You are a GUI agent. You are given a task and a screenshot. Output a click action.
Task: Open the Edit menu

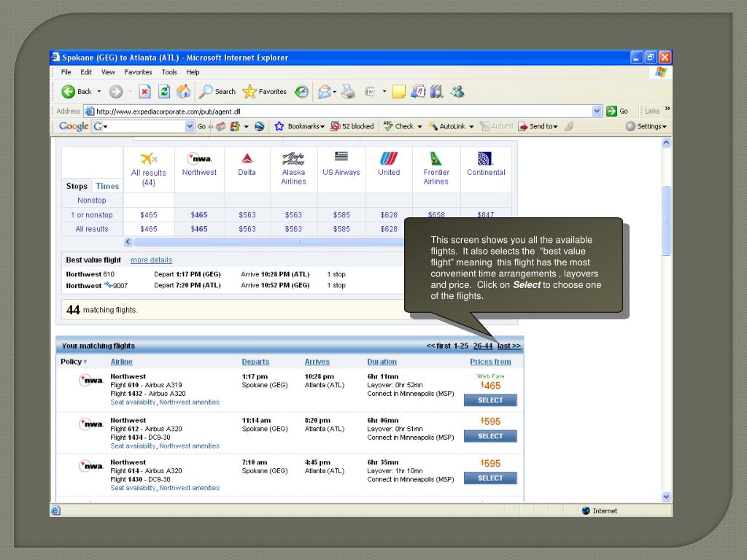tap(86, 72)
